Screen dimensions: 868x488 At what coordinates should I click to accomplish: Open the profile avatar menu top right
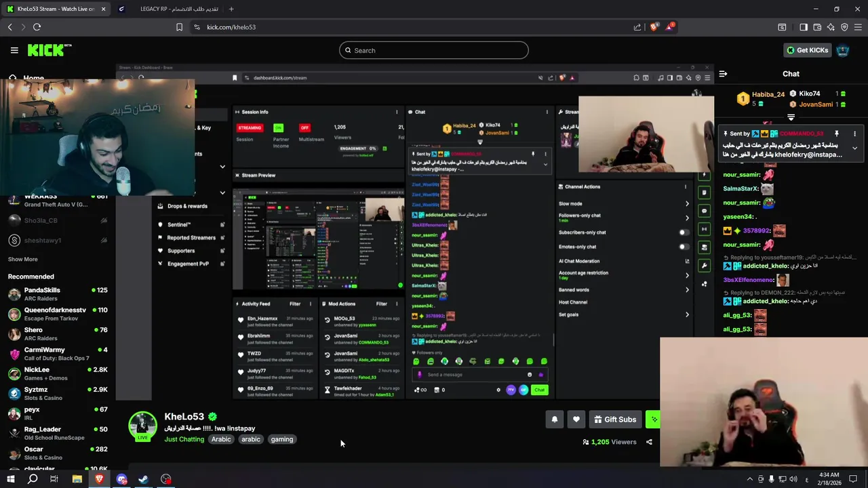tap(842, 50)
